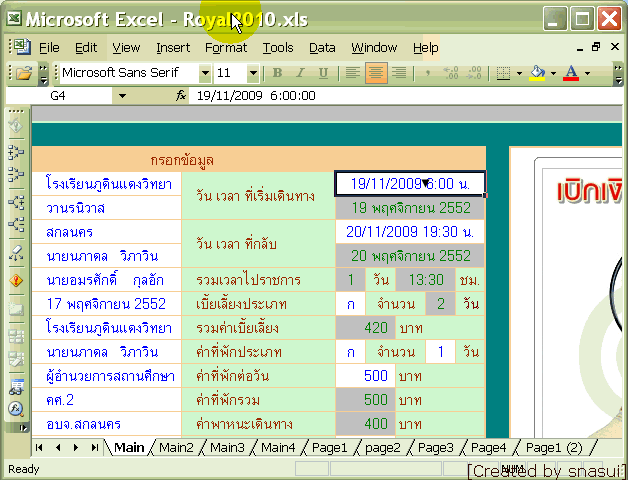Click the Trace Precedents icon
The image size is (628, 480).
pyautogui.click(x=16, y=153)
